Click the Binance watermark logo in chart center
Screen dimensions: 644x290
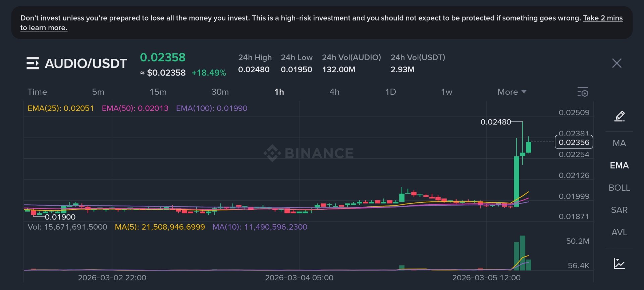point(309,153)
